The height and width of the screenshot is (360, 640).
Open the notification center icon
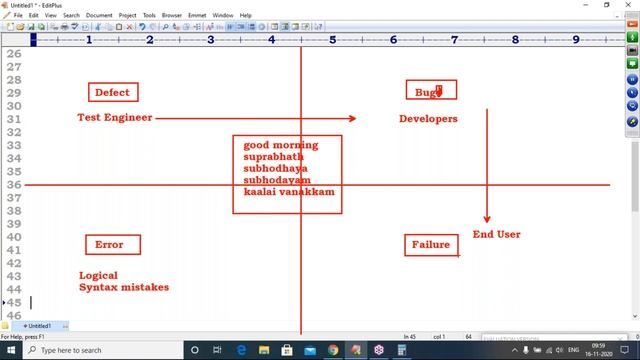624,350
